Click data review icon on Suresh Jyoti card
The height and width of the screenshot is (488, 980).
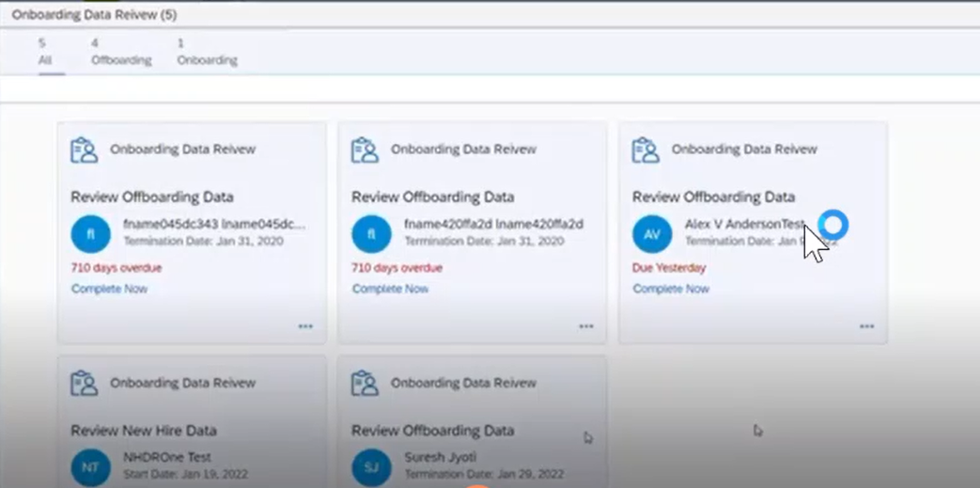[x=365, y=384]
